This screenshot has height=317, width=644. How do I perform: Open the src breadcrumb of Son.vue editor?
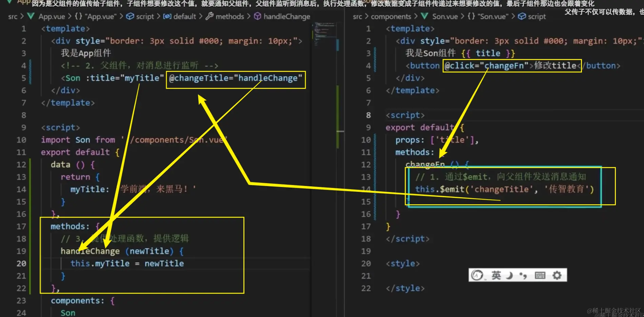(358, 16)
